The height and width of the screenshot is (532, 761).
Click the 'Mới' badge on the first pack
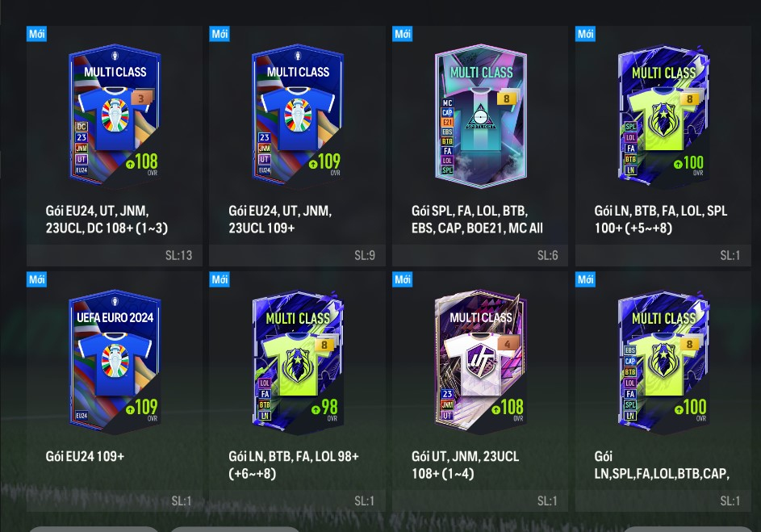(x=37, y=34)
